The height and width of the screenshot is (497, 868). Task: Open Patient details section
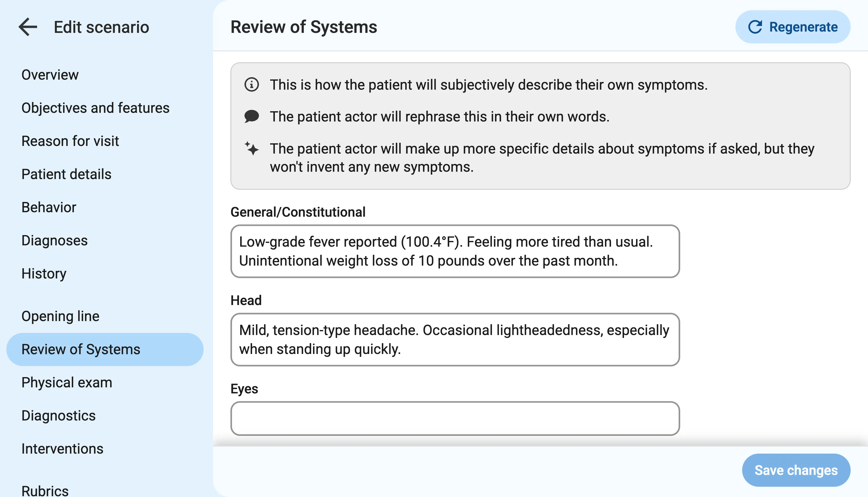pyautogui.click(x=66, y=174)
